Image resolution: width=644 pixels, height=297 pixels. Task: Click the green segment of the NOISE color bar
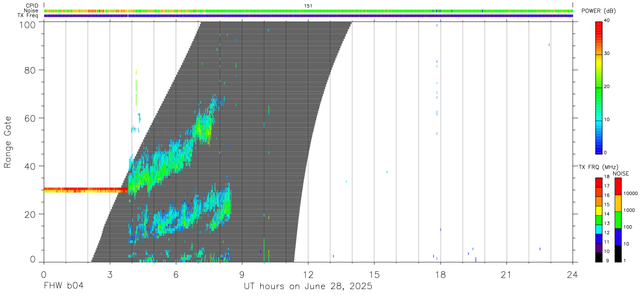point(618,219)
